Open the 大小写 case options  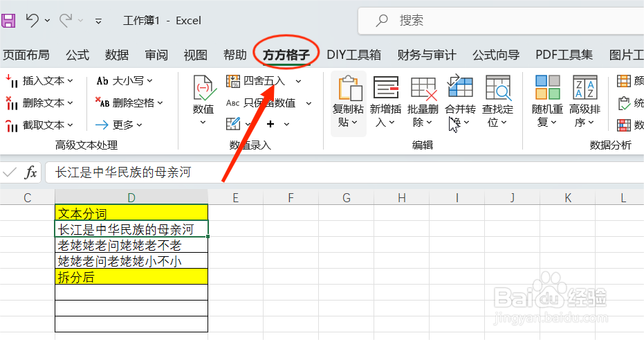(125, 81)
